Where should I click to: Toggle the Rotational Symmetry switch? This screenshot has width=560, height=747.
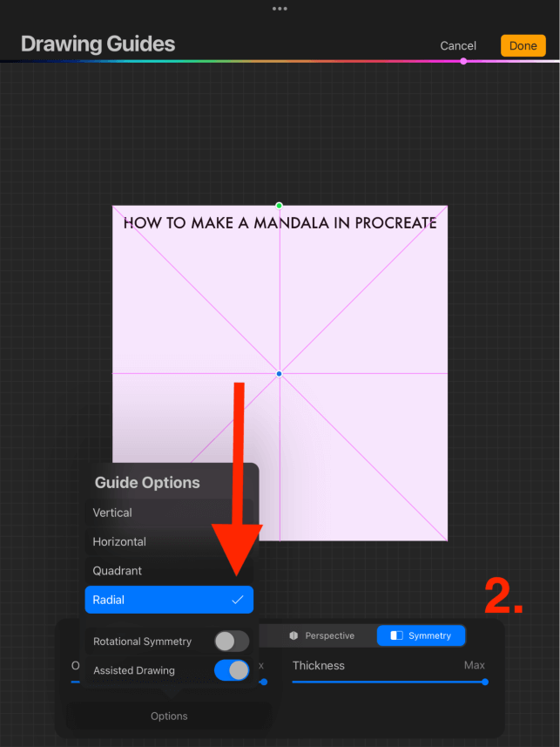pos(232,642)
